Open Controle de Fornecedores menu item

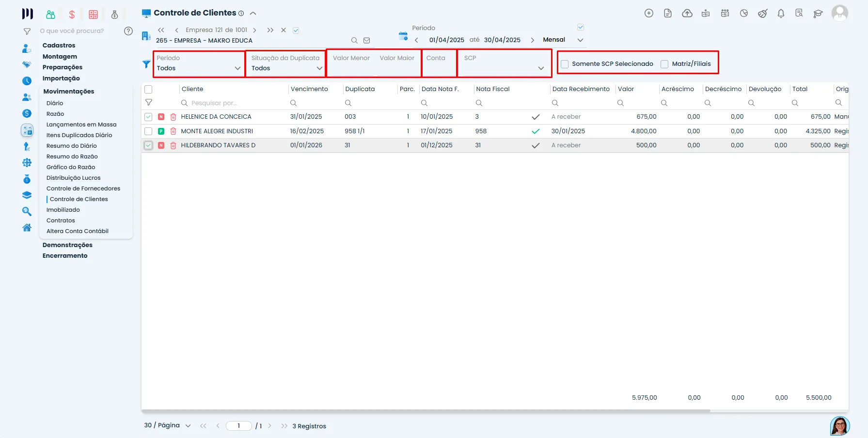[x=83, y=188]
